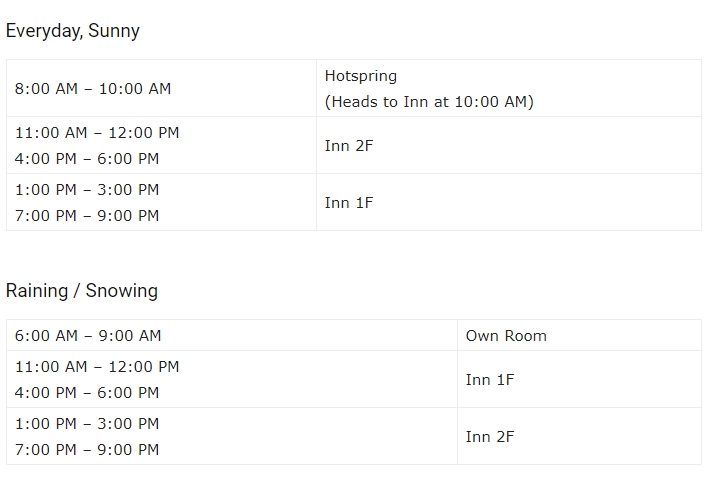Select 11:00 AM – 12:00 PM in Sunny table
Image resolution: width=709 pixels, height=483 pixels.
coord(97,133)
